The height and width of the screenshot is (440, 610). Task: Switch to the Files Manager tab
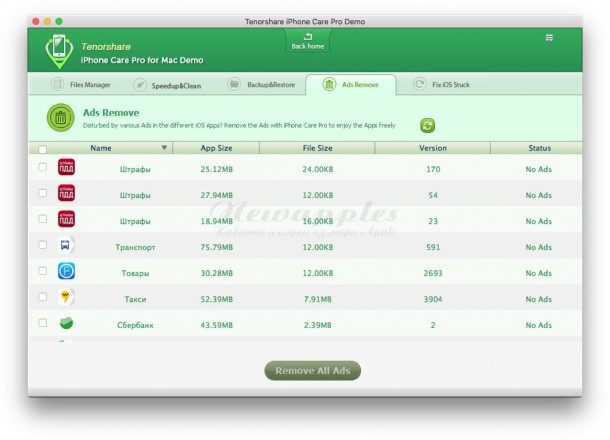tap(82, 85)
